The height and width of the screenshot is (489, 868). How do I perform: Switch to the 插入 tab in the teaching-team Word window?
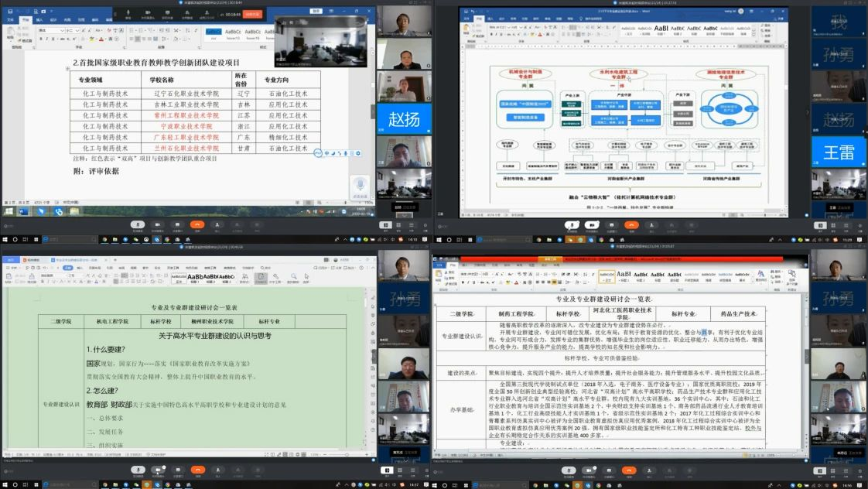tap(41, 19)
